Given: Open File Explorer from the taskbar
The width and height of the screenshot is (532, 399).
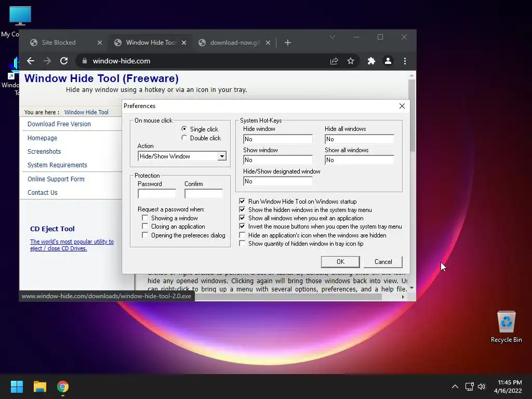Looking at the screenshot, I should [x=39, y=387].
